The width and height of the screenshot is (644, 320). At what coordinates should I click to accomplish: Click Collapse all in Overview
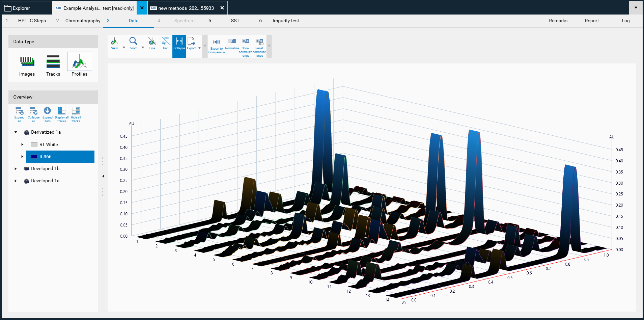(x=33, y=115)
